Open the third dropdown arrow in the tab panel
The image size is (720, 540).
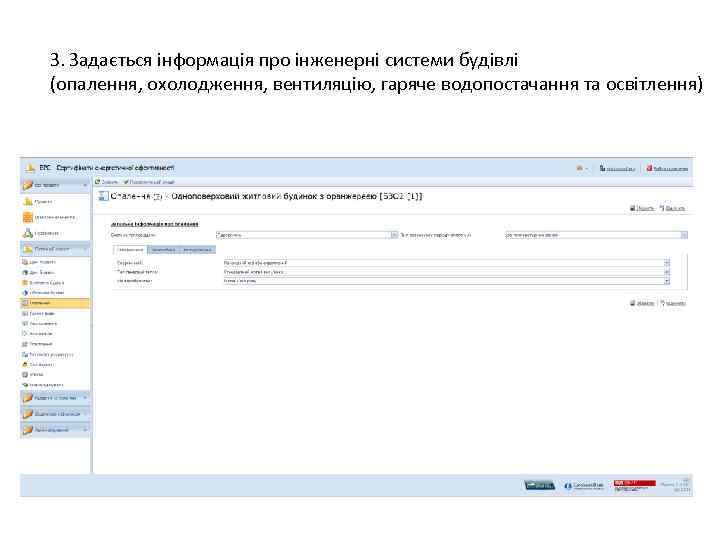[x=667, y=281]
